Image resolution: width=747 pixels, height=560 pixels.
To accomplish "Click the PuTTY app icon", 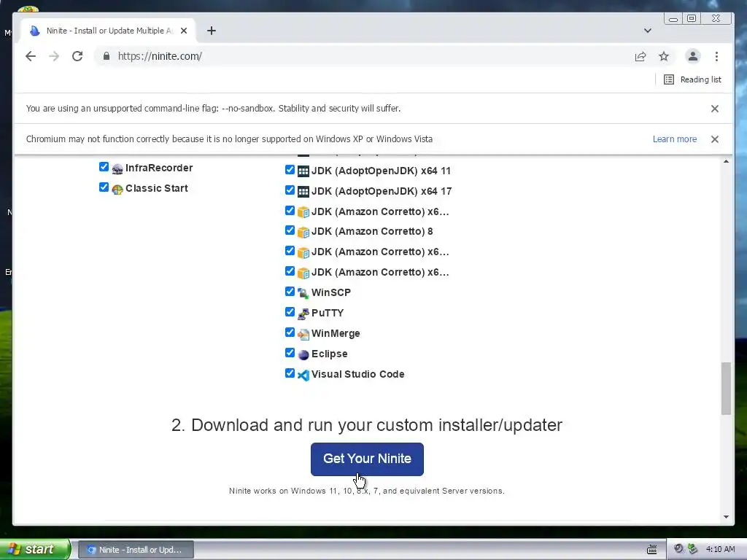I will coord(303,314).
